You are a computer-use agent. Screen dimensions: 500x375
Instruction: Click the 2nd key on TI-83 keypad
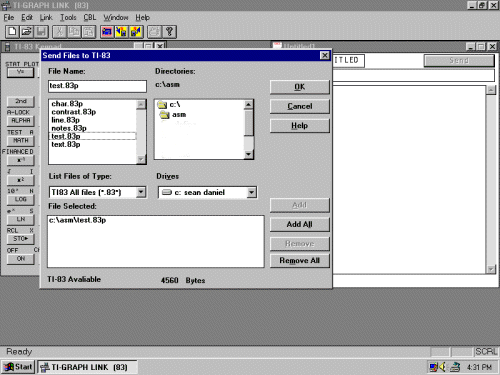(21, 101)
